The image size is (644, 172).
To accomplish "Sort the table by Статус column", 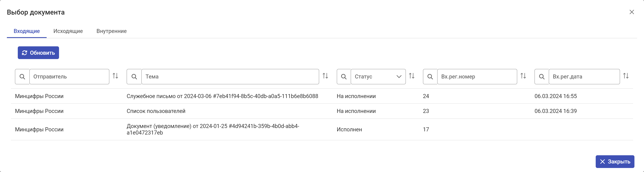I will tap(412, 76).
